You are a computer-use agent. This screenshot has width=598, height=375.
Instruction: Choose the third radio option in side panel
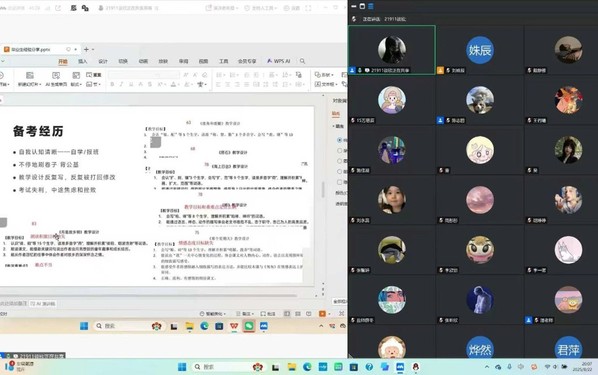(339, 161)
